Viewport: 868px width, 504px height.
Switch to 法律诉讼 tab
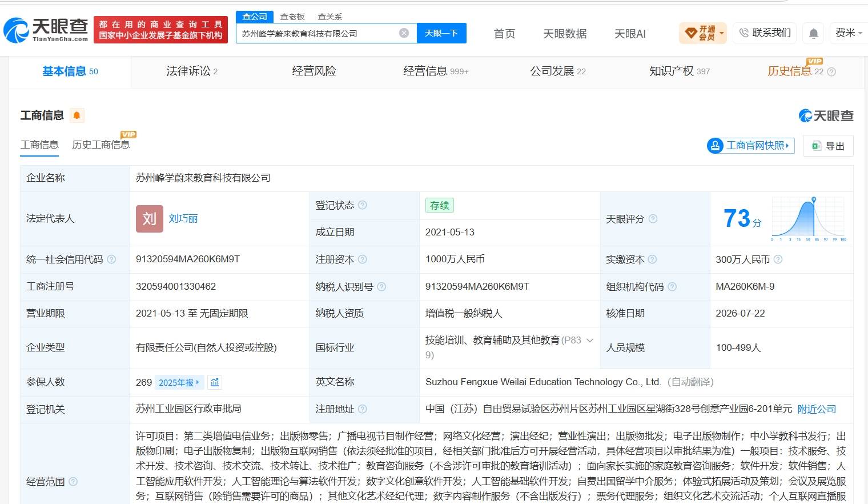(192, 71)
